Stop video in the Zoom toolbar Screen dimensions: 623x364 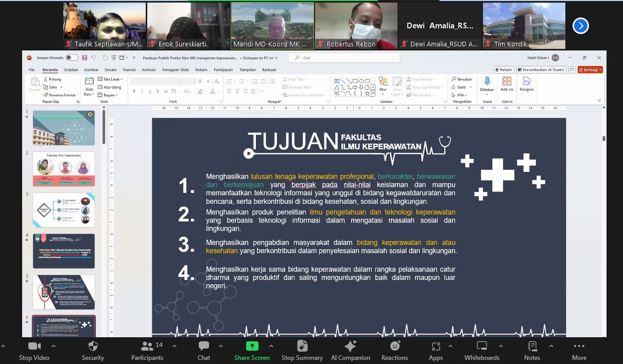coord(34,350)
